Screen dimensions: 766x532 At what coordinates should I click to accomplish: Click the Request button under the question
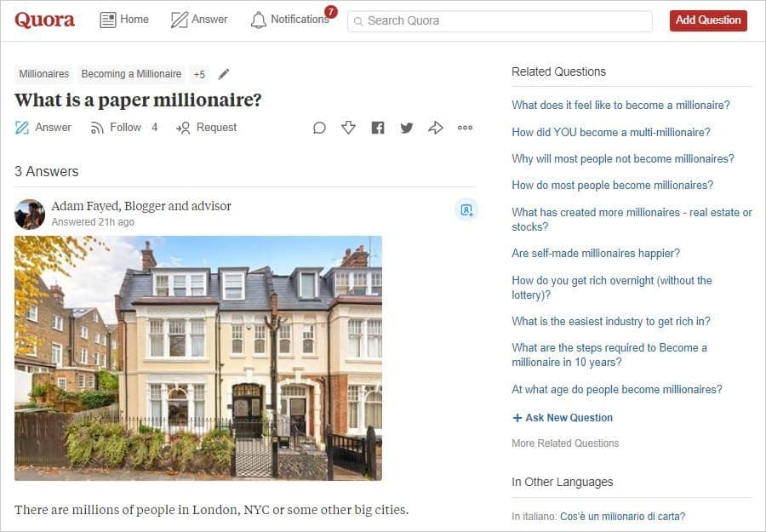pyautogui.click(x=207, y=128)
